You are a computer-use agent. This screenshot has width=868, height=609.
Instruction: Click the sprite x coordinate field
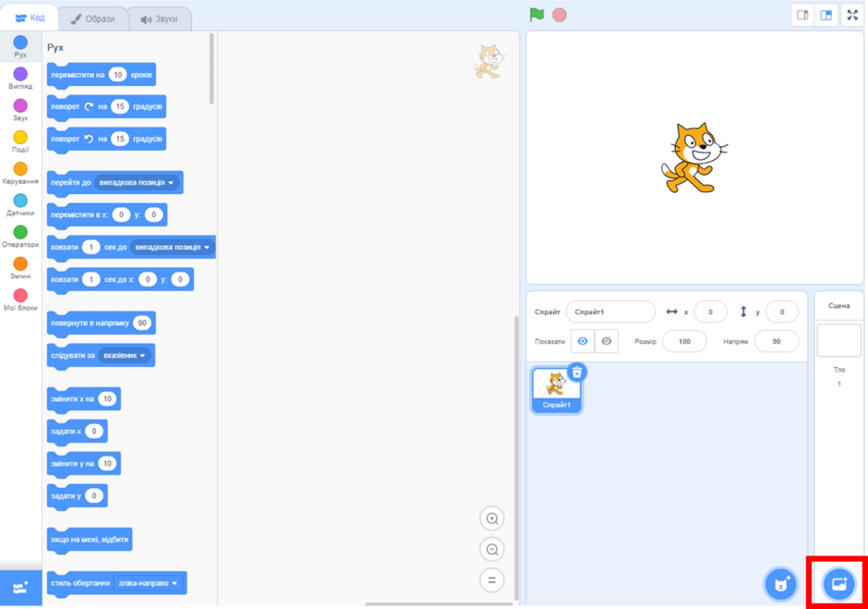(x=710, y=312)
